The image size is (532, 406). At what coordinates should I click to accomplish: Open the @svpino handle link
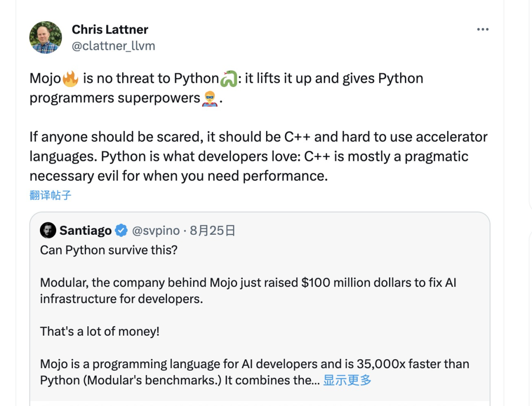(156, 230)
